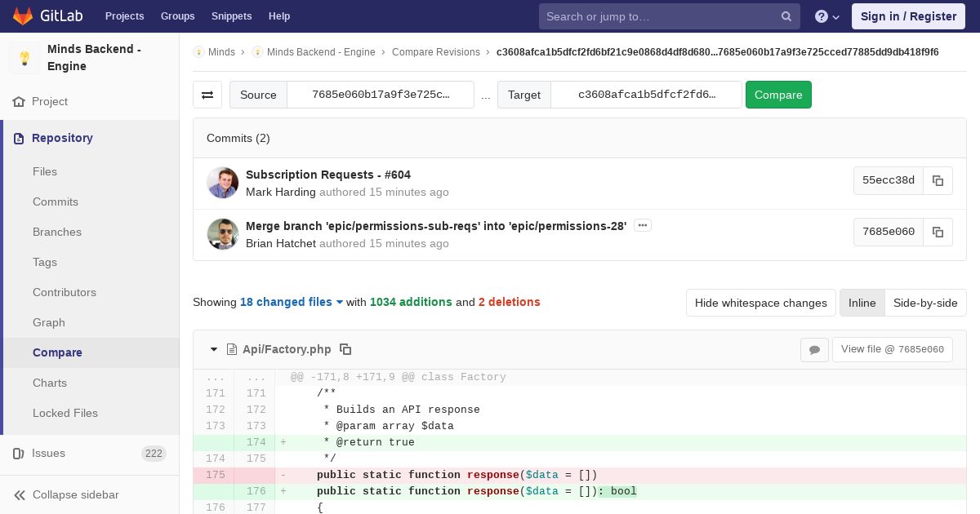This screenshot has width=980, height=514.
Task: Expand the 18 changed files dropdown
Action: (x=292, y=302)
